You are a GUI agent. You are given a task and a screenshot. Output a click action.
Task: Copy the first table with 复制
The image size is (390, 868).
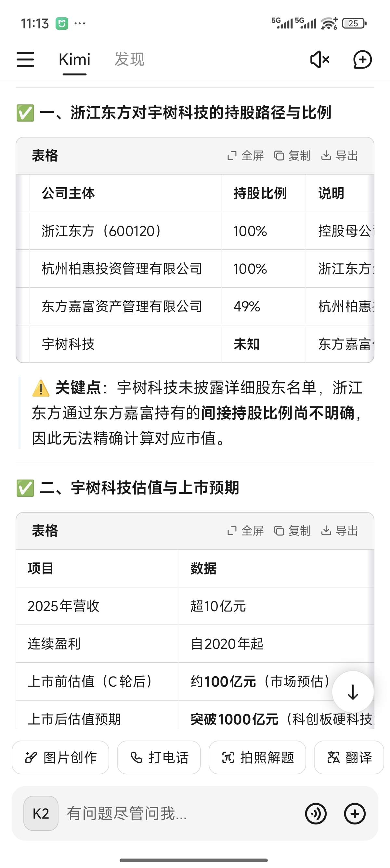292,156
